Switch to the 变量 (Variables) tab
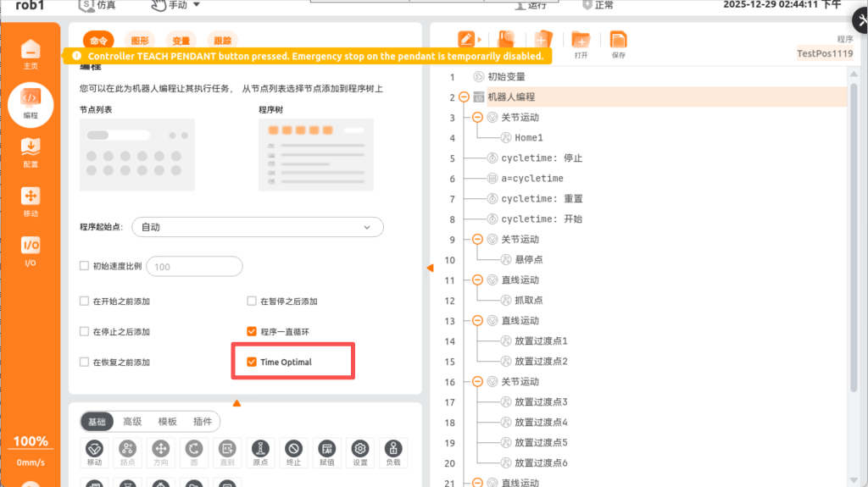 click(181, 40)
